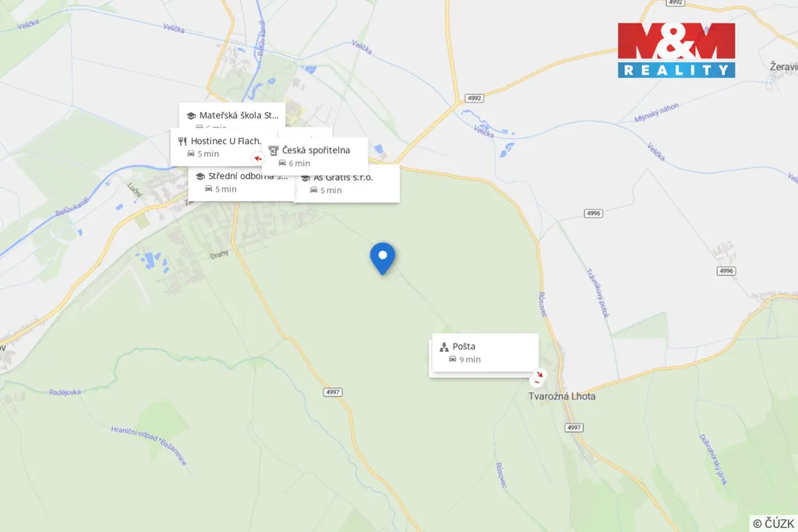Open the Česká spořitelna card
Image resolution: width=798 pixels, height=532 pixels.
click(x=315, y=156)
